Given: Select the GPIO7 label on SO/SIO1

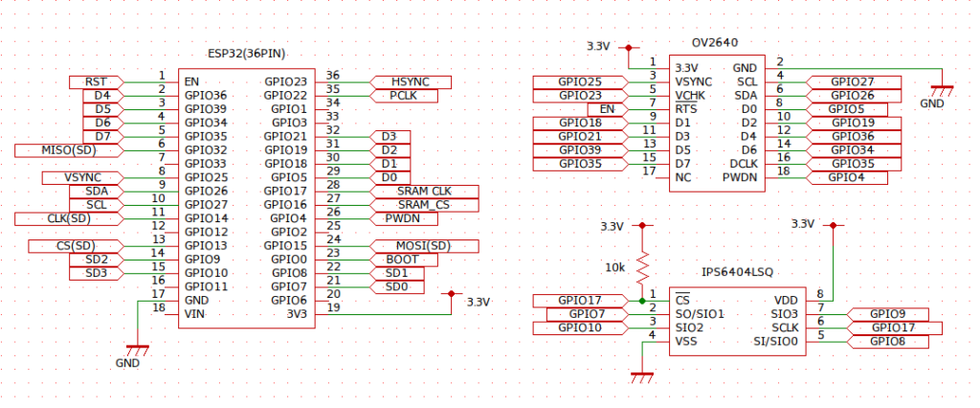Looking at the screenshot, I should 587,315.
